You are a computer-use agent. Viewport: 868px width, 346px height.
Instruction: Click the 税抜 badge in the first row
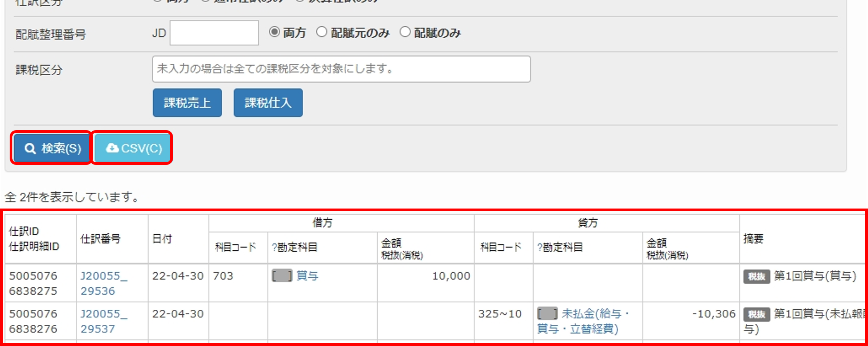[756, 276]
